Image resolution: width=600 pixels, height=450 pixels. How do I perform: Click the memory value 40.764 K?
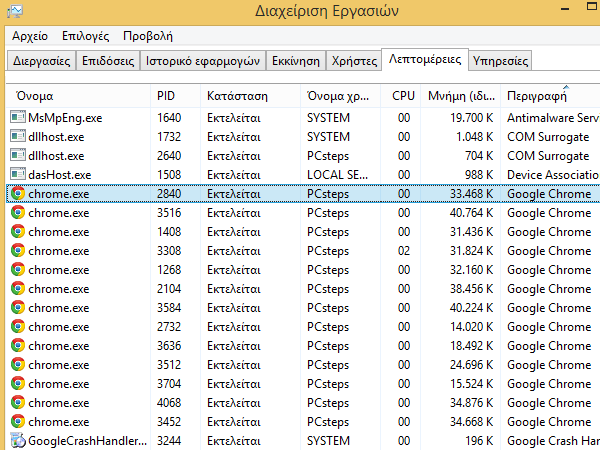pos(471,213)
